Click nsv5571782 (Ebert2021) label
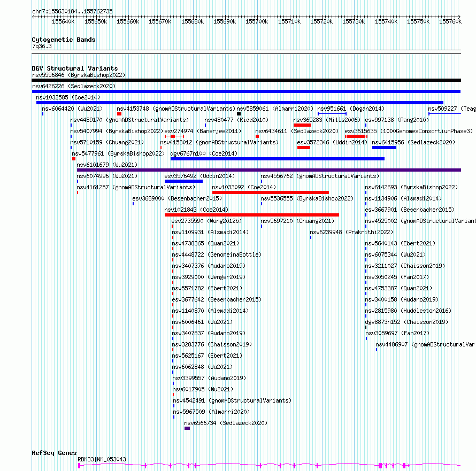 (x=207, y=288)
